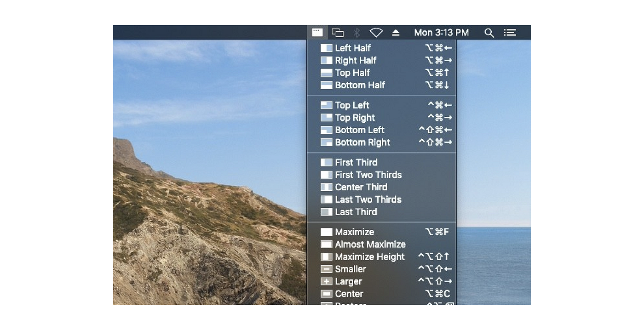
Task: Click the Center window icon
Action: [326, 294]
